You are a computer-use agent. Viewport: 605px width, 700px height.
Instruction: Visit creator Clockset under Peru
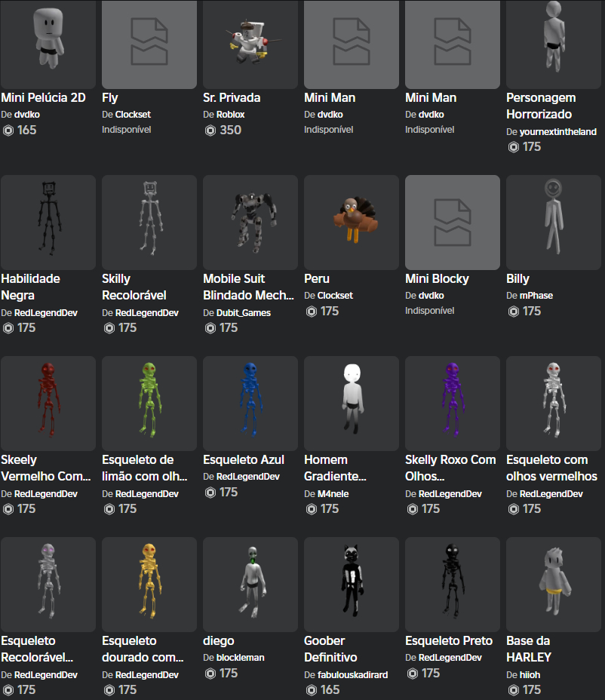pyautogui.click(x=336, y=296)
